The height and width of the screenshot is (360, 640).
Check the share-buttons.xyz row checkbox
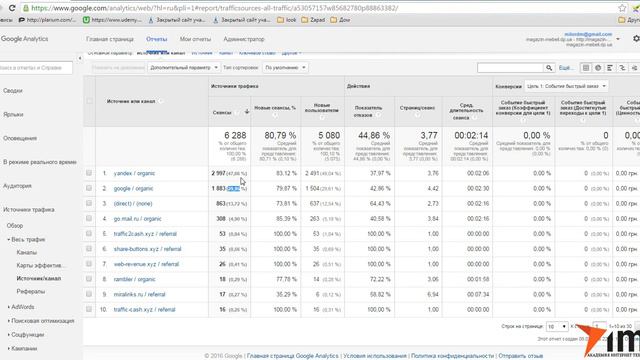tap(89, 248)
